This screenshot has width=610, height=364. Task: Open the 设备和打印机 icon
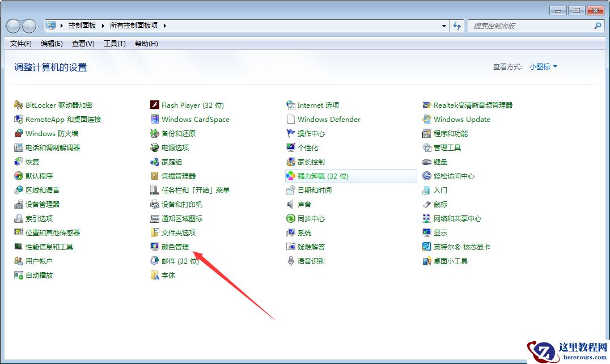154,205
